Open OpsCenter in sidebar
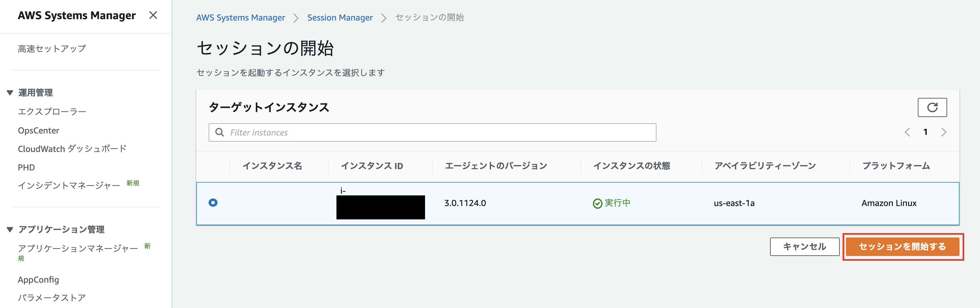980x308 pixels. point(38,130)
